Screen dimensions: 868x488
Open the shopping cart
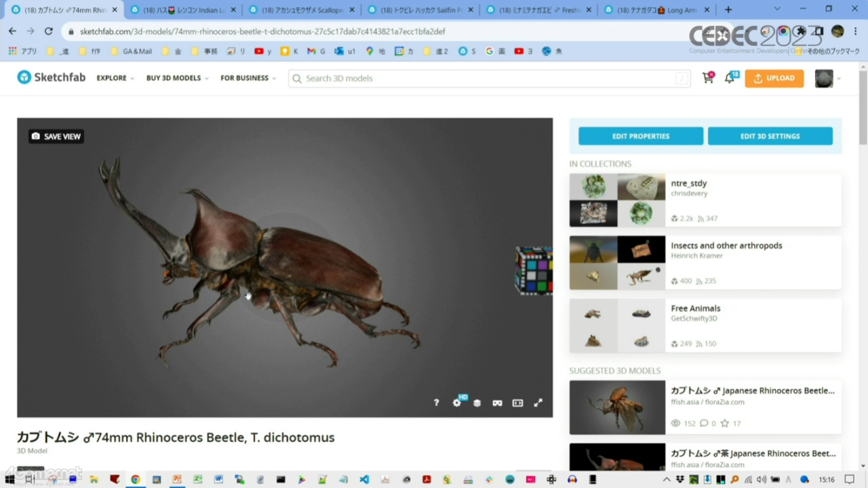[708, 78]
